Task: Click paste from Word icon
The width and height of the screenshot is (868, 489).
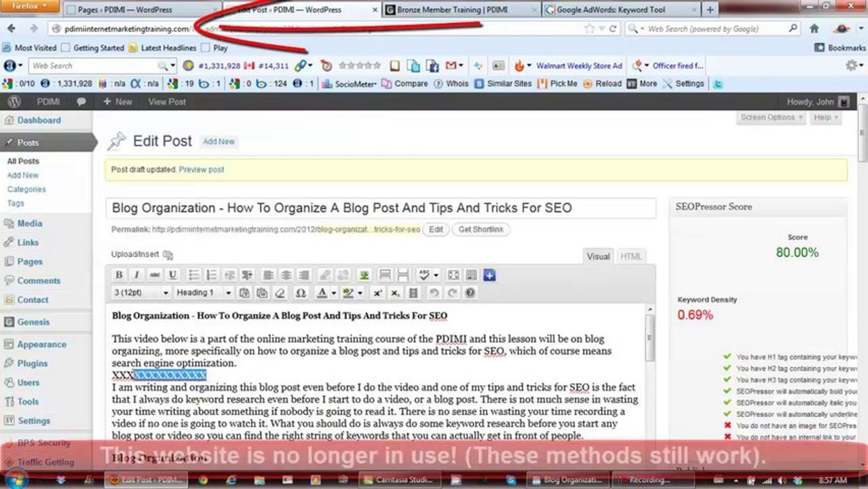Action: [262, 293]
